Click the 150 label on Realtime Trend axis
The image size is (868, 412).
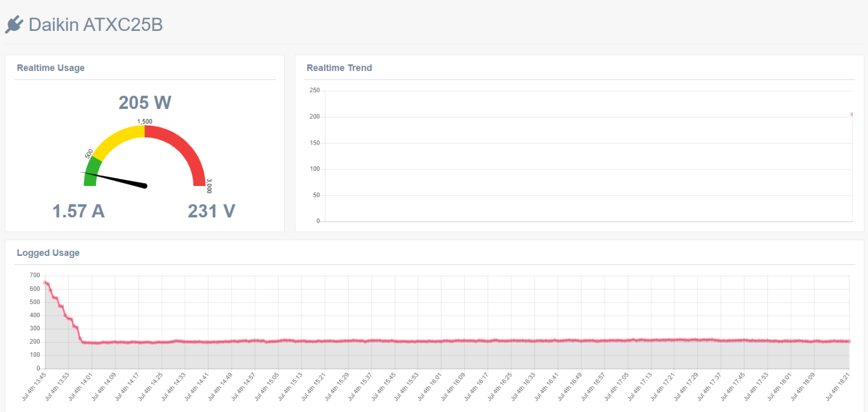click(x=315, y=143)
